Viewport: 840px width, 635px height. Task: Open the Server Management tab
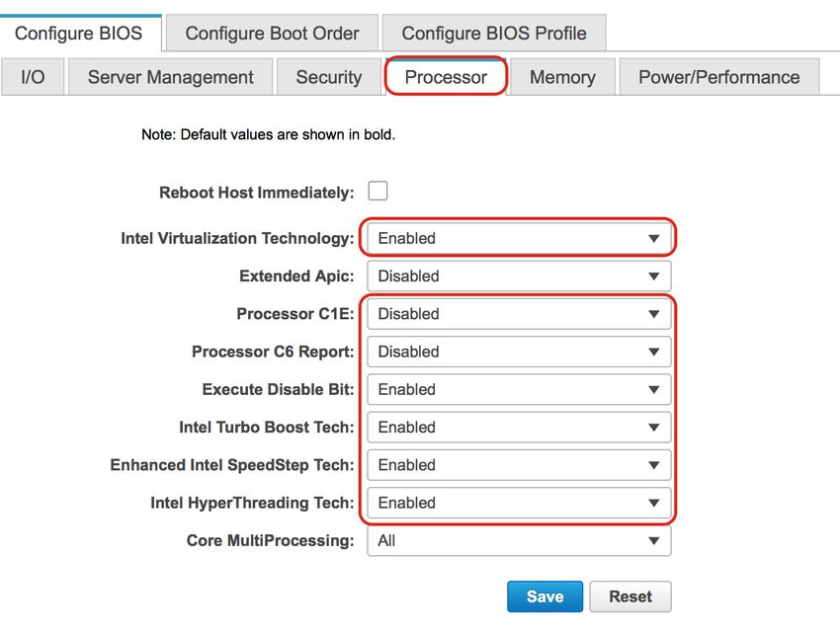point(170,77)
